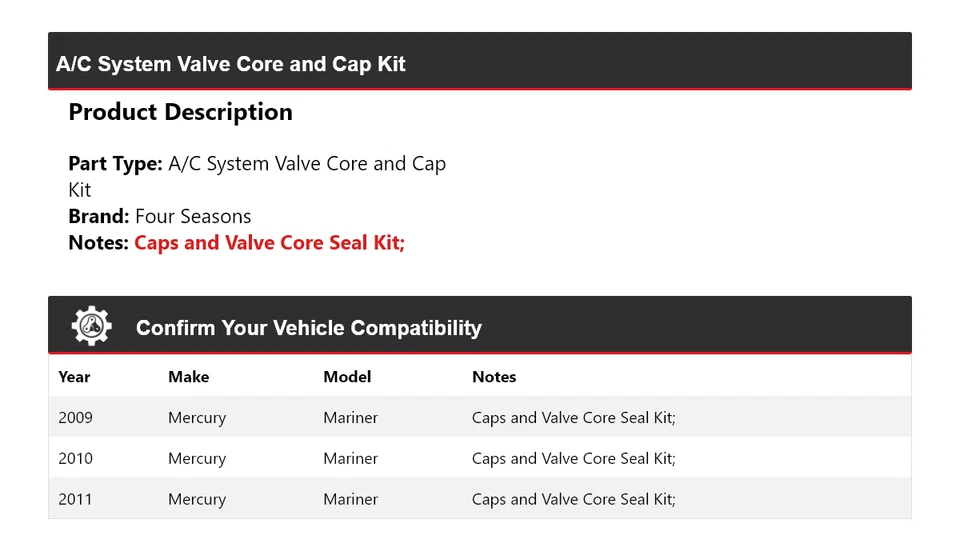Click Mariner in the 2011 row
The width and height of the screenshot is (960, 551).
coord(350,499)
